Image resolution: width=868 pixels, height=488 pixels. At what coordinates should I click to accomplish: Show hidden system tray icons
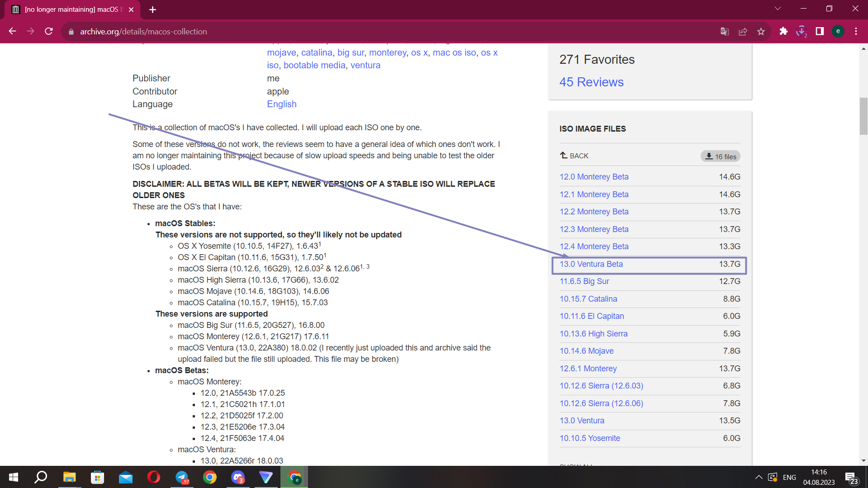point(759,477)
